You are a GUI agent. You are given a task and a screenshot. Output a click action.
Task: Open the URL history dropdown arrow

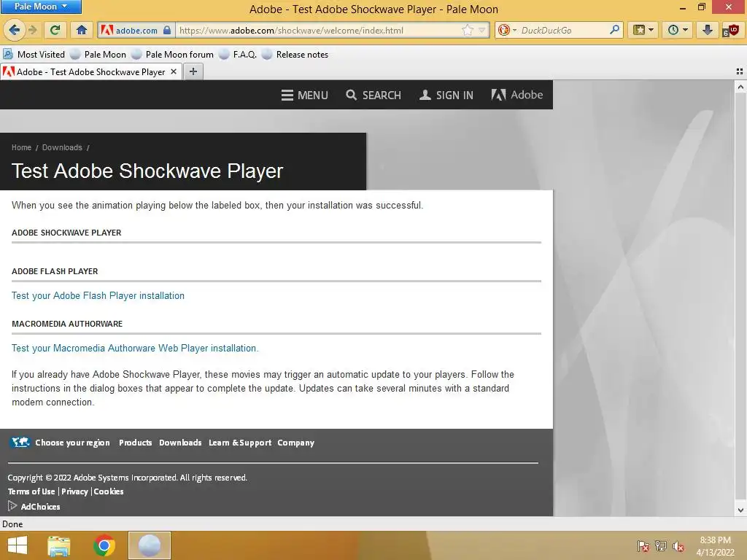click(481, 30)
